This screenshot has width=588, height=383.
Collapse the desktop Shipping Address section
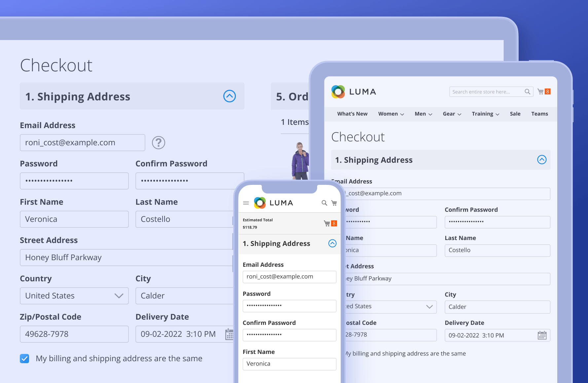coord(230,96)
